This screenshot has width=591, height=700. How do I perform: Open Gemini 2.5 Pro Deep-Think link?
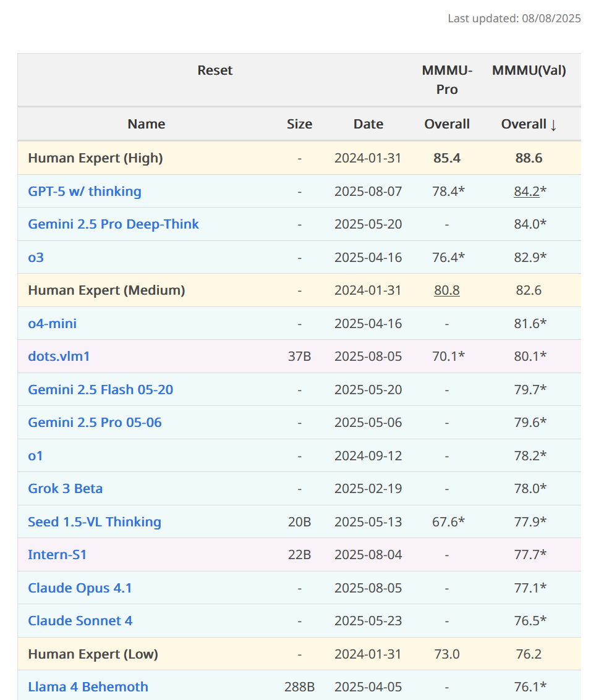click(114, 224)
